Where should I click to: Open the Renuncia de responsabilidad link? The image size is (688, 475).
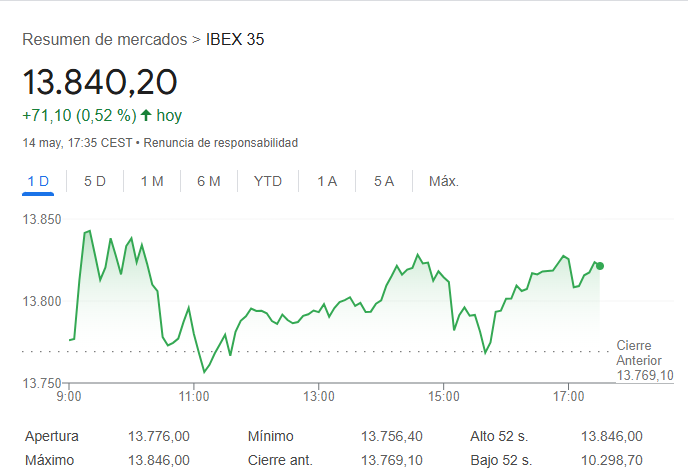click(x=221, y=143)
